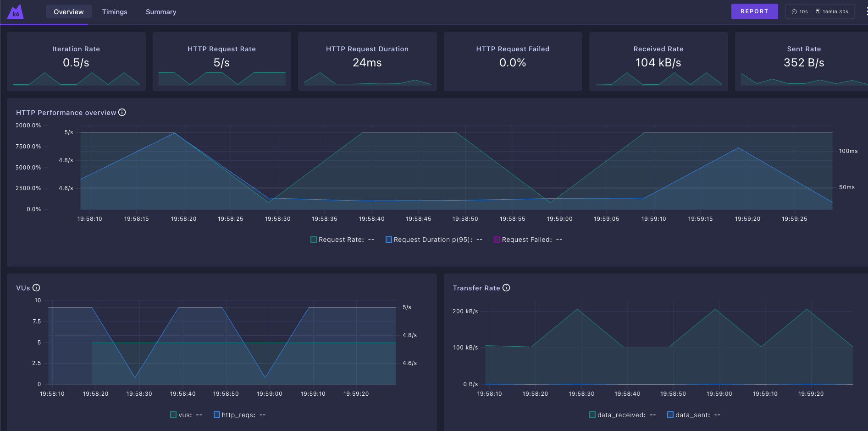This screenshot has height=431, width=868.
Task: Select the Overview tab
Action: tap(68, 11)
